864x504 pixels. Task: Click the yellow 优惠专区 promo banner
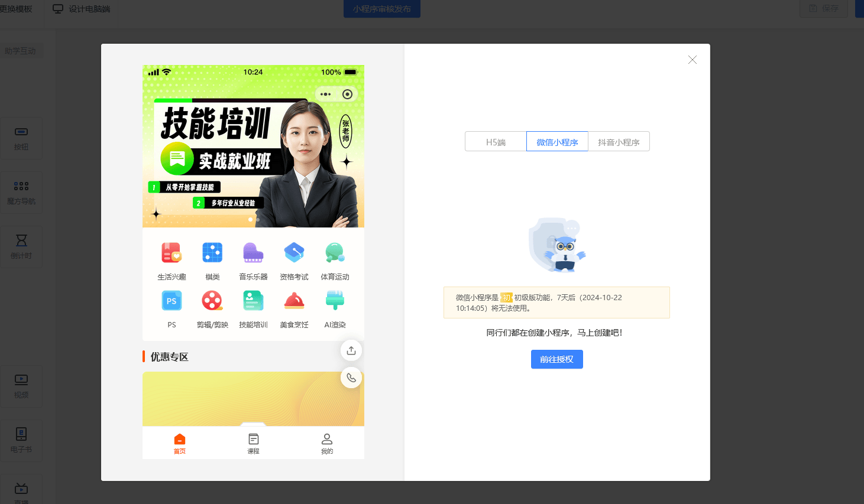pos(253,399)
